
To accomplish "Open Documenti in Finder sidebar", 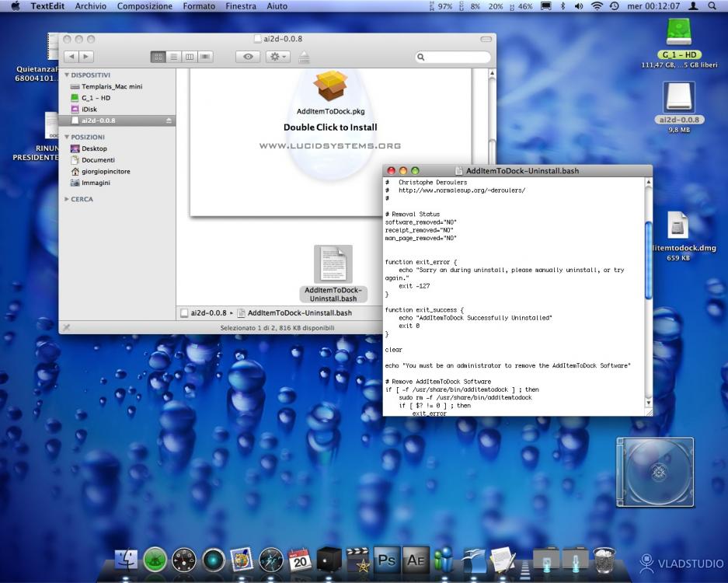I will click(x=98, y=160).
